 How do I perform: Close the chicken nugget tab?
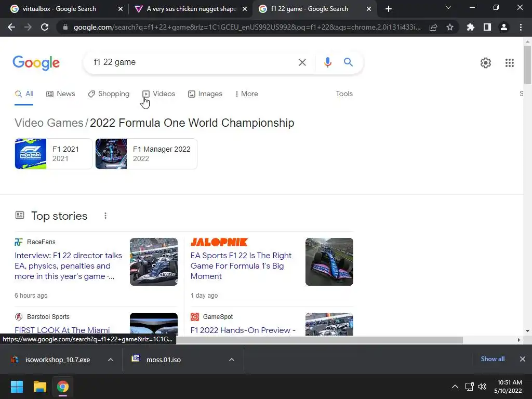[245, 9]
